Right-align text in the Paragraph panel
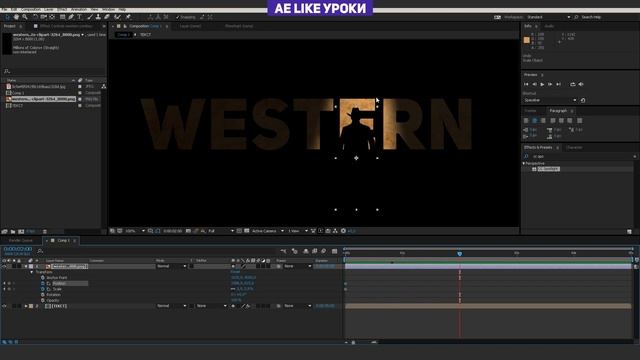 (543, 121)
